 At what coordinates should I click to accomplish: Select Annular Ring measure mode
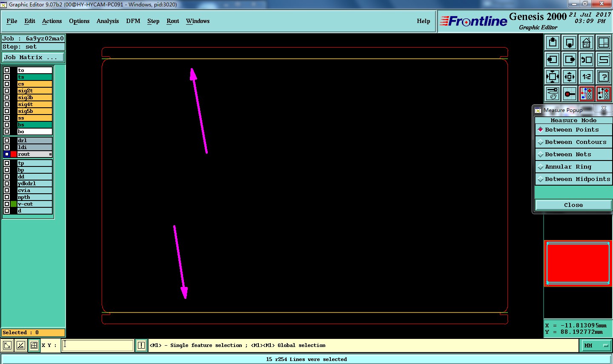[573, 167]
